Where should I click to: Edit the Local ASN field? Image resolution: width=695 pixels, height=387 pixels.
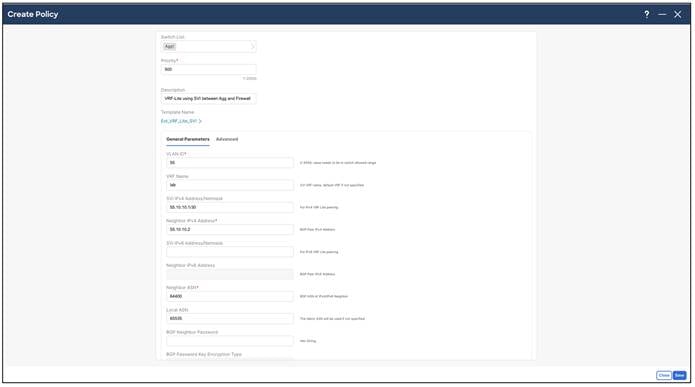coord(230,318)
